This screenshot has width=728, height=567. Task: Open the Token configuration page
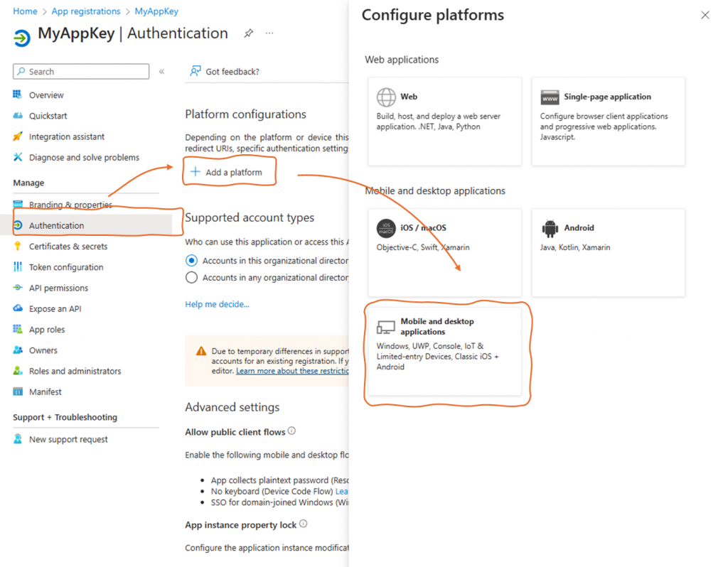(x=65, y=267)
